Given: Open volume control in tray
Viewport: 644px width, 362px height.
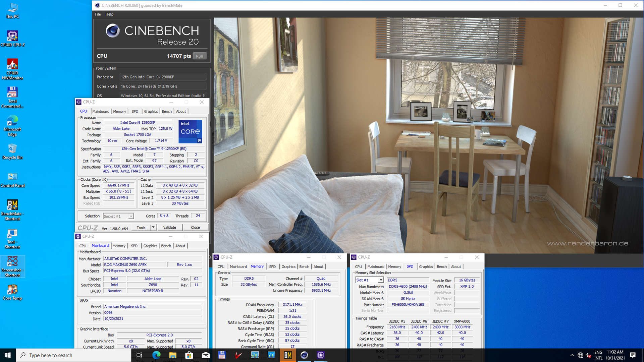Looking at the screenshot, I should 588,355.
